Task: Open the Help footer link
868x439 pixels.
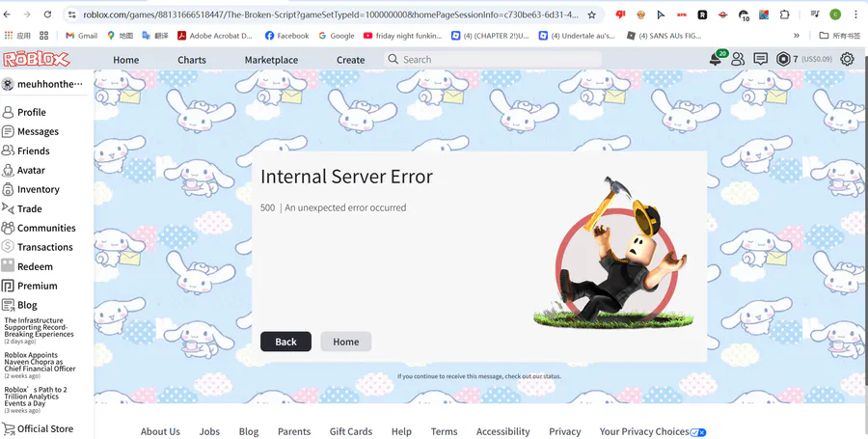Action: 401,432
